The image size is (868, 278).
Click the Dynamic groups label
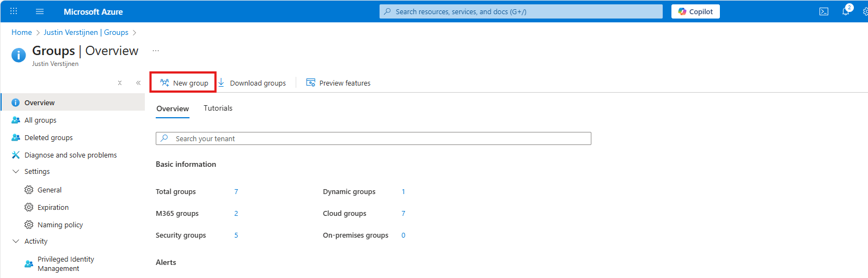(x=349, y=191)
